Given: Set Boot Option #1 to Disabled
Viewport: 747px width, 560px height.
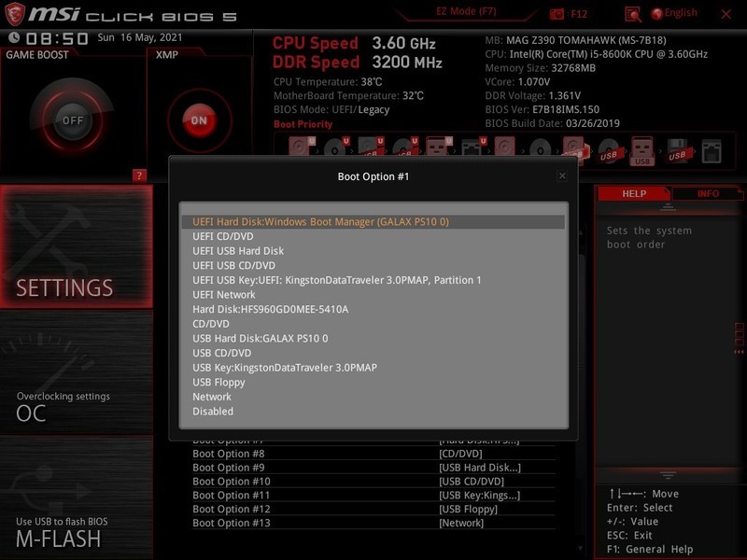Looking at the screenshot, I should click(213, 411).
